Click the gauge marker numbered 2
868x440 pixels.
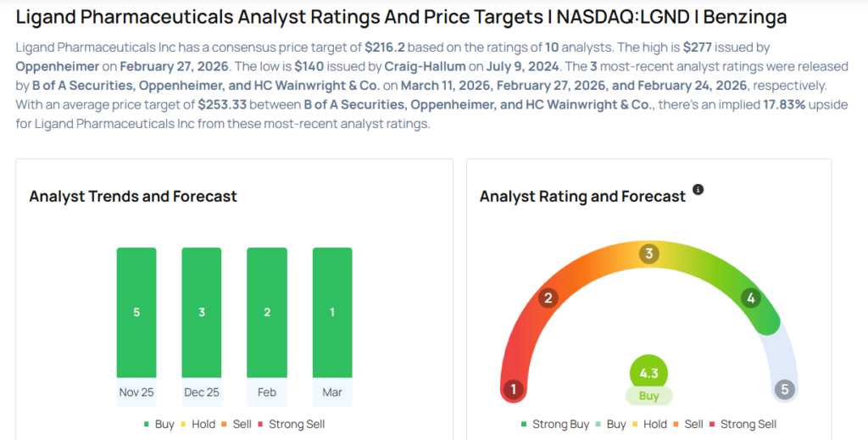(x=548, y=298)
